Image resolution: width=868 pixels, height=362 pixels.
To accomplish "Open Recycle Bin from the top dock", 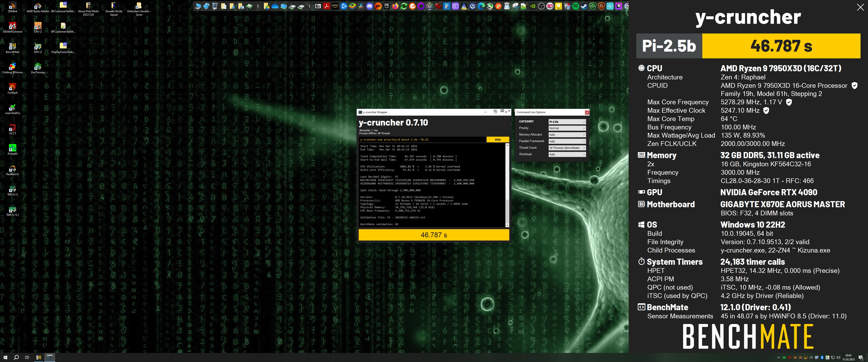I will 215,6.
